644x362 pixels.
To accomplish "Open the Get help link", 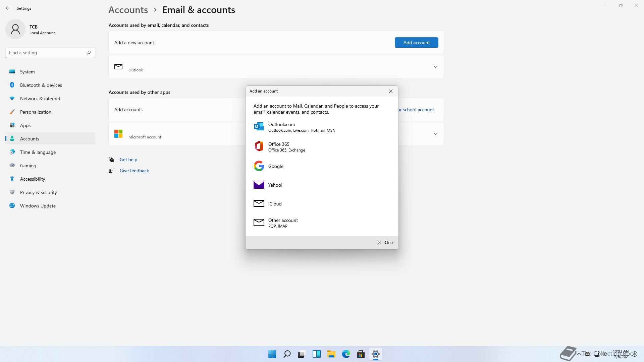I will pos(128,160).
